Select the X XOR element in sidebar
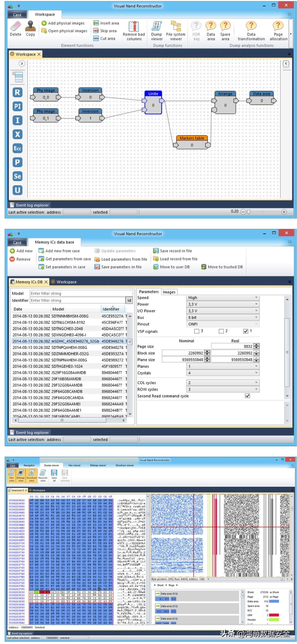 [x=17, y=134]
